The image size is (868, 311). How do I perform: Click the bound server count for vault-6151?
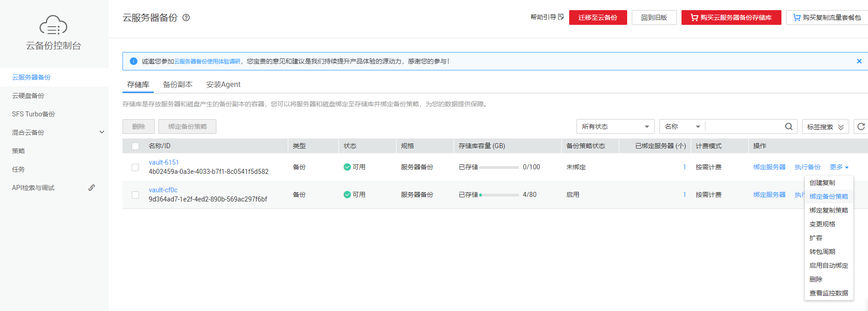pyautogui.click(x=684, y=167)
